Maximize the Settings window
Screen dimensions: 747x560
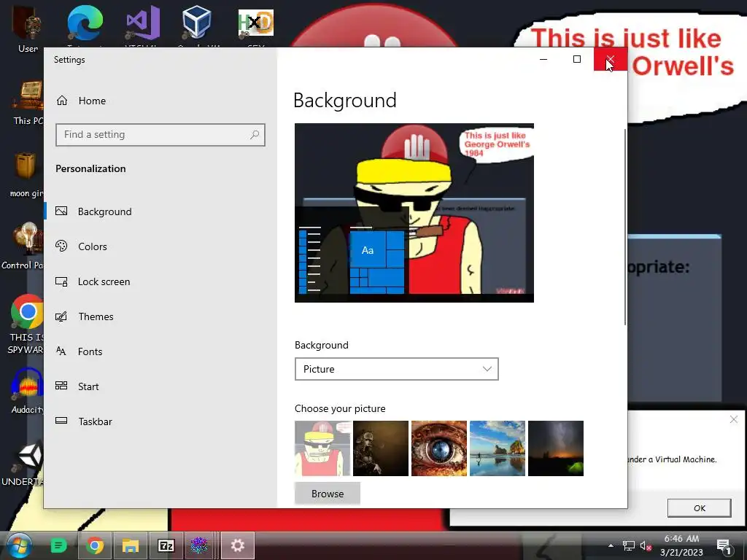pos(577,59)
